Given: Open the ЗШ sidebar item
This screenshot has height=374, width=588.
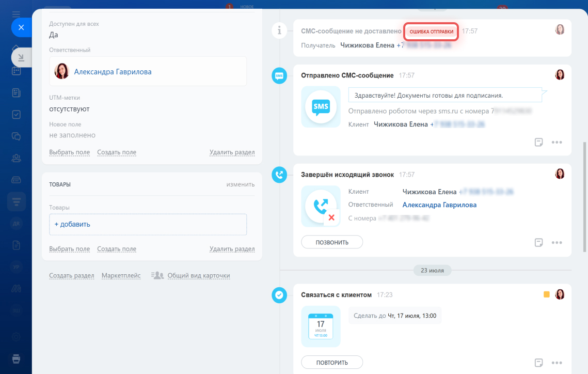Looking at the screenshot, I should 16,310.
